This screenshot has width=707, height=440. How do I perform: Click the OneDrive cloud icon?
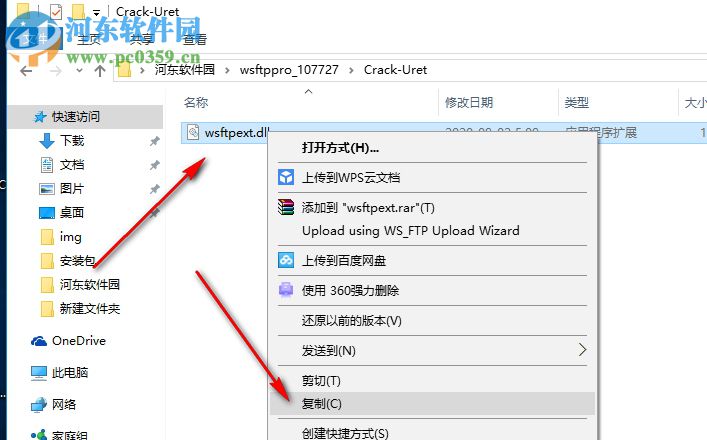pyautogui.click(x=39, y=341)
